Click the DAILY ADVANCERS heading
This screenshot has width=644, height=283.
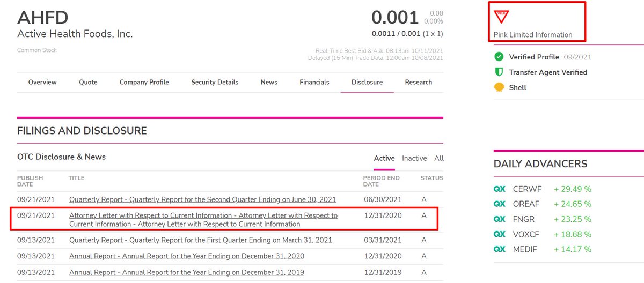pos(540,164)
